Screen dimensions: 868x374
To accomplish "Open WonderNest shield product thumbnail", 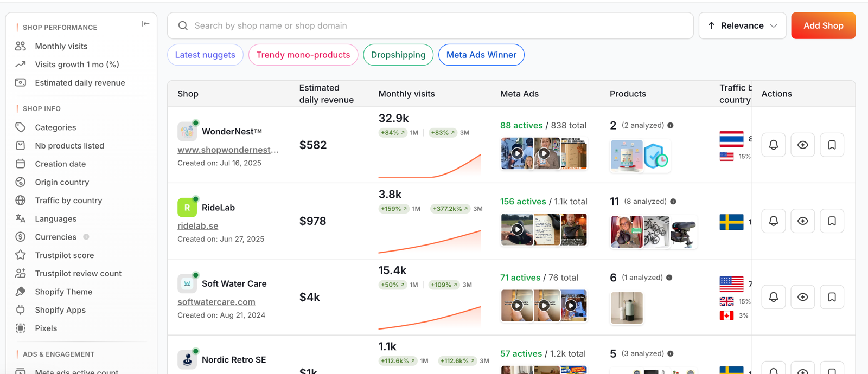I will point(656,156).
